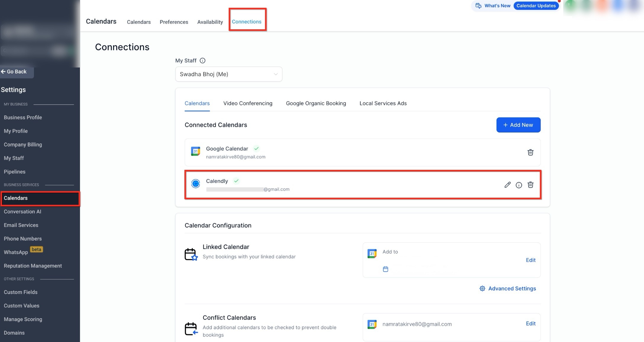Open the Google Organic Booking tab

point(316,103)
